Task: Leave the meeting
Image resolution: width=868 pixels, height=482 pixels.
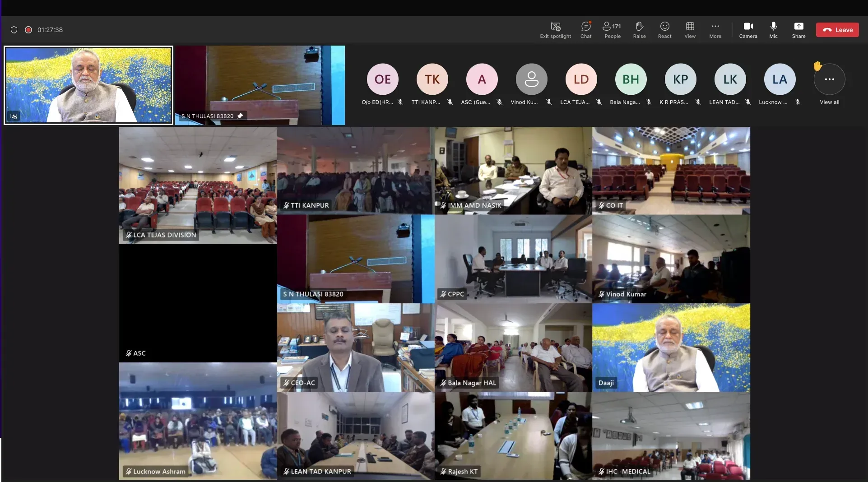Action: (837, 30)
